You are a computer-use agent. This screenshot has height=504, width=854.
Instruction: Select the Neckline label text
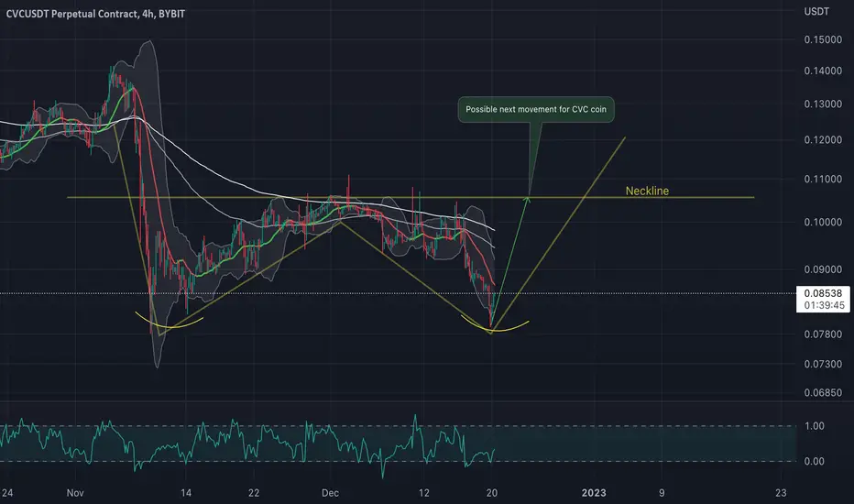click(647, 191)
